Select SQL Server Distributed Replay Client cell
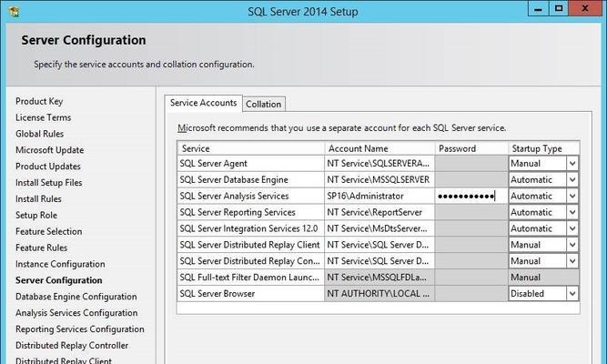607x364 pixels. pyautogui.click(x=251, y=245)
